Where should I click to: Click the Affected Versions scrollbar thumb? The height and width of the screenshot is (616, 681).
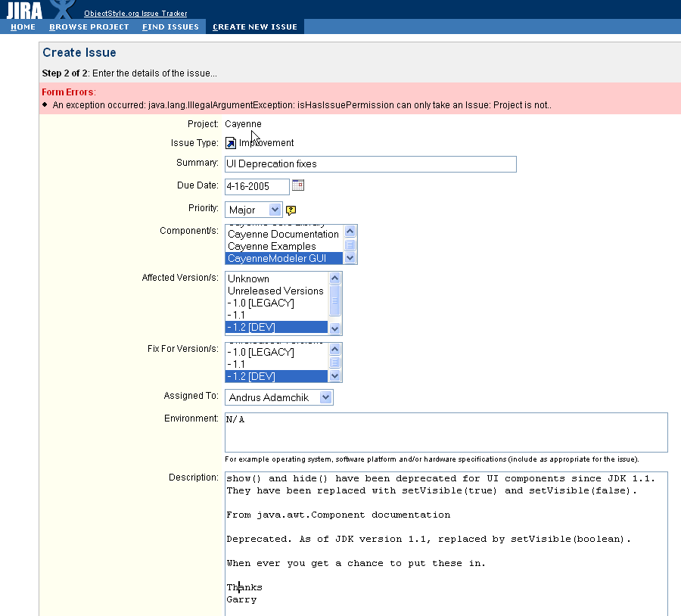(335, 300)
